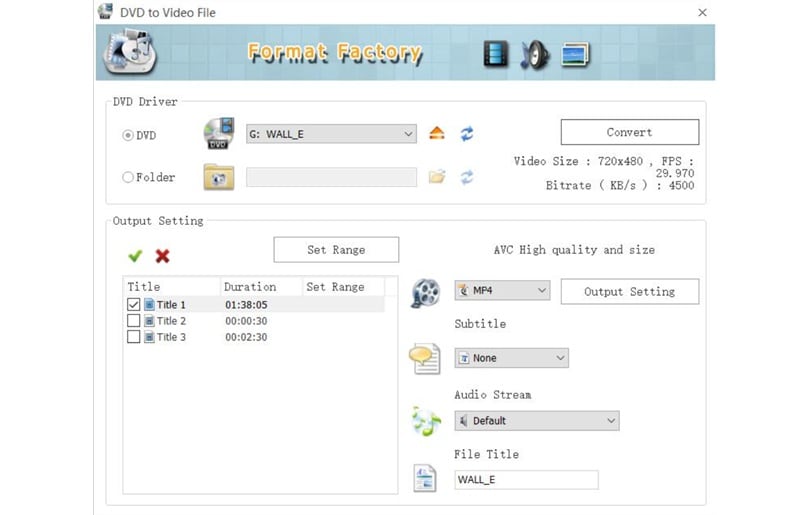800x515 pixels.
Task: Uncheck the Title 1 checkbox
Action: coord(133,304)
